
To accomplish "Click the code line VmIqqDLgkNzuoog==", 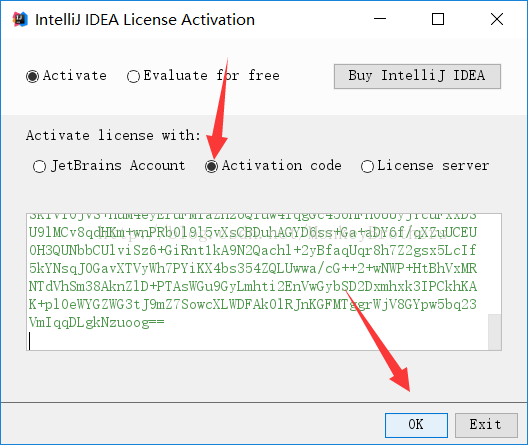I will tap(97, 322).
